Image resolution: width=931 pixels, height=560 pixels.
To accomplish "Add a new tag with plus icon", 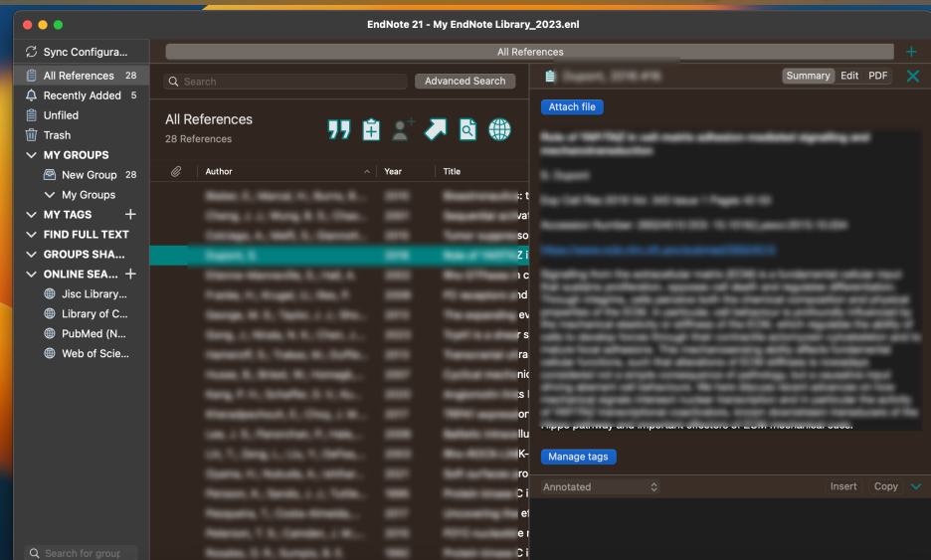I will [130, 214].
